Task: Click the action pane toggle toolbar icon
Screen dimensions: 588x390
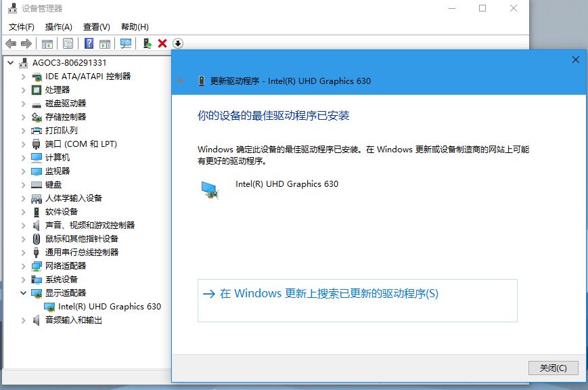Action: point(105,44)
